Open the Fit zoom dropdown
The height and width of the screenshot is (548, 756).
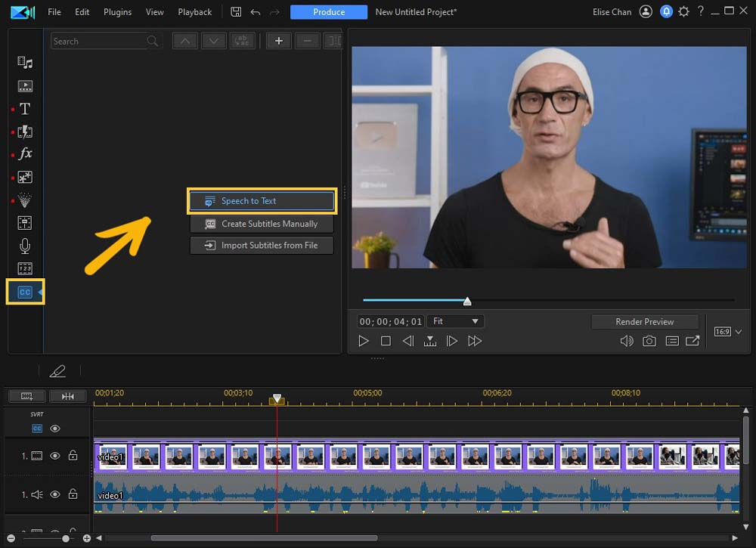455,320
